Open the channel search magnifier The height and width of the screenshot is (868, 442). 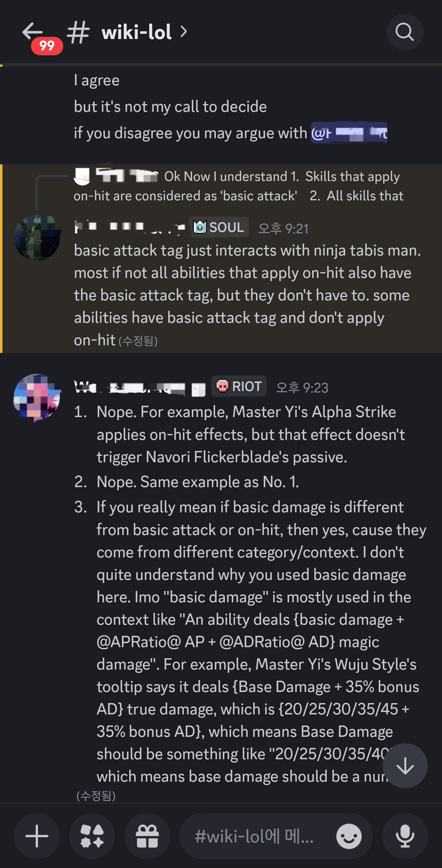404,32
